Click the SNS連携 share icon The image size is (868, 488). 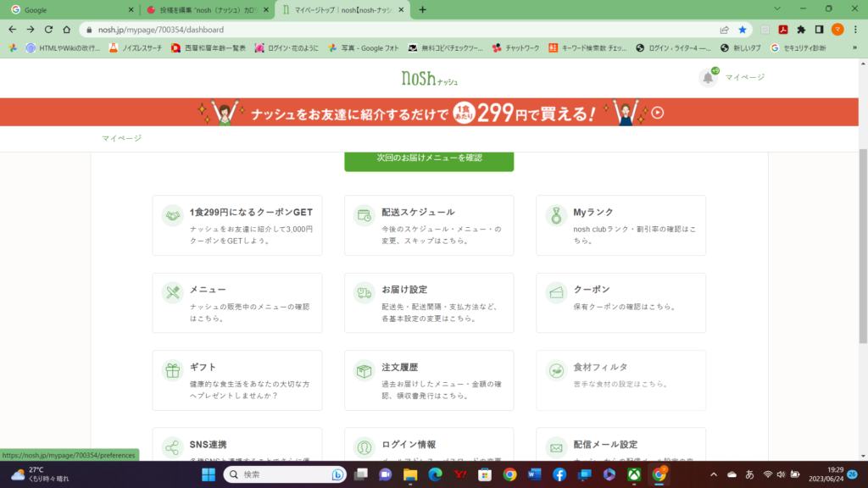[173, 447]
